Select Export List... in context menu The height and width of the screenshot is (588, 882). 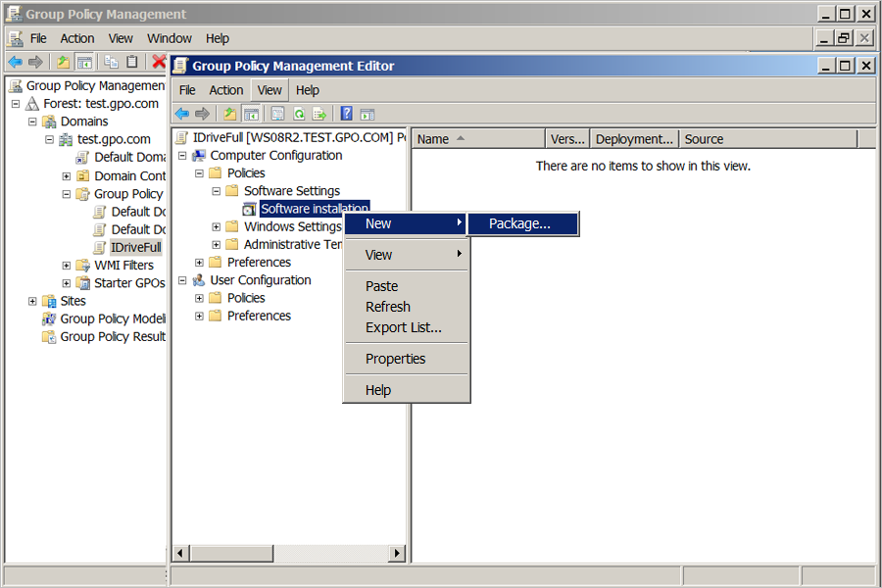click(x=406, y=327)
